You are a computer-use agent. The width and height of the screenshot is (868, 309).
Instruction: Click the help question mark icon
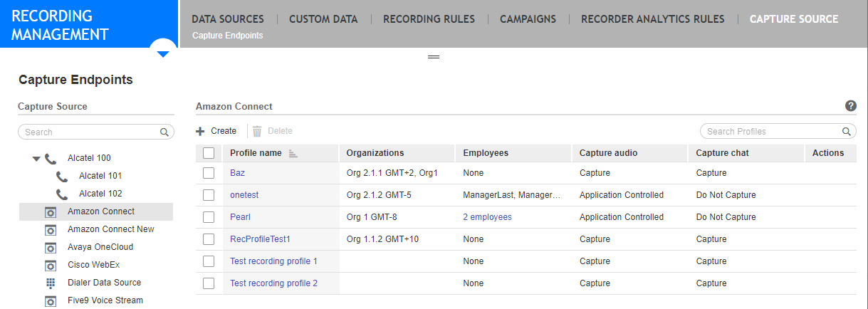click(850, 106)
